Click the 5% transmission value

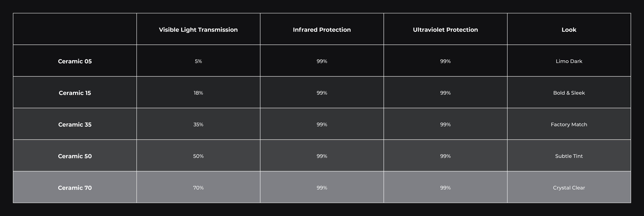(198, 61)
